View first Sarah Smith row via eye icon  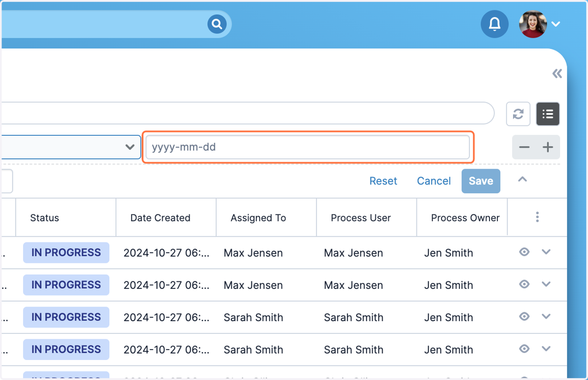(x=524, y=317)
